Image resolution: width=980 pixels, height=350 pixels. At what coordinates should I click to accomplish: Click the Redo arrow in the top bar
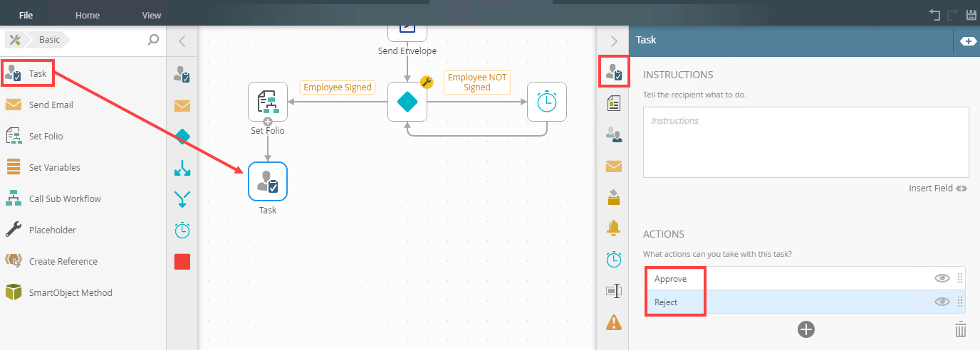click(953, 14)
